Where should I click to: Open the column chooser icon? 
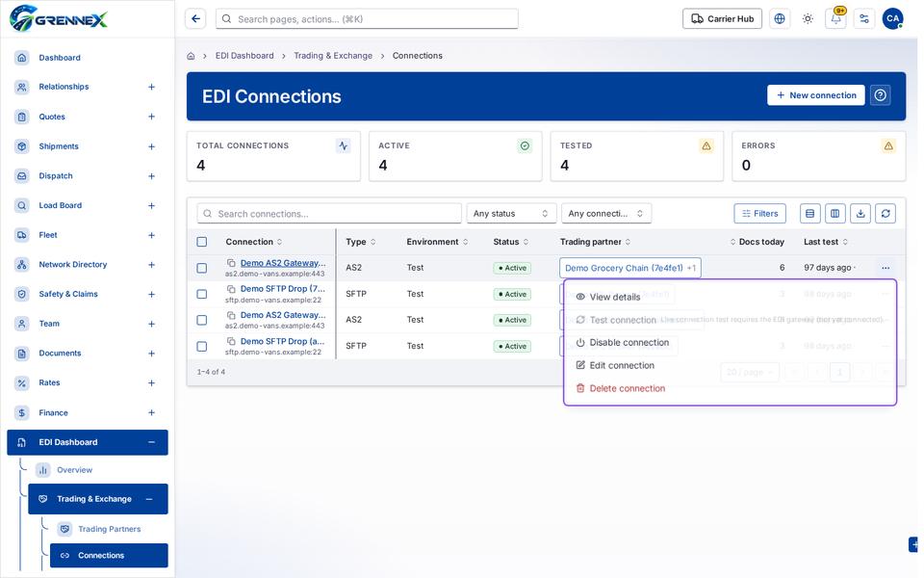[x=835, y=214]
